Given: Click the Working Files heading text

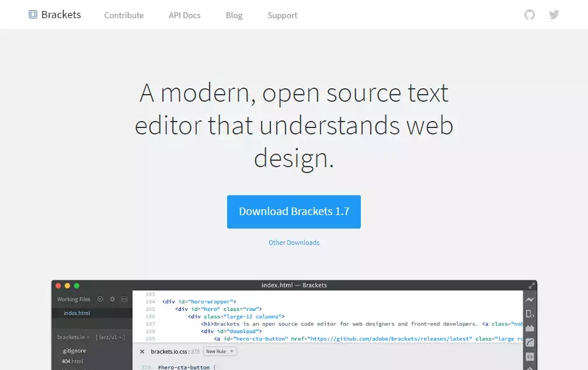Looking at the screenshot, I should point(74,299).
